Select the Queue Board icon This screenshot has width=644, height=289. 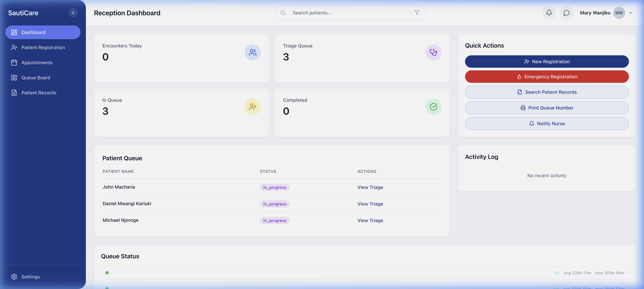pyautogui.click(x=14, y=77)
